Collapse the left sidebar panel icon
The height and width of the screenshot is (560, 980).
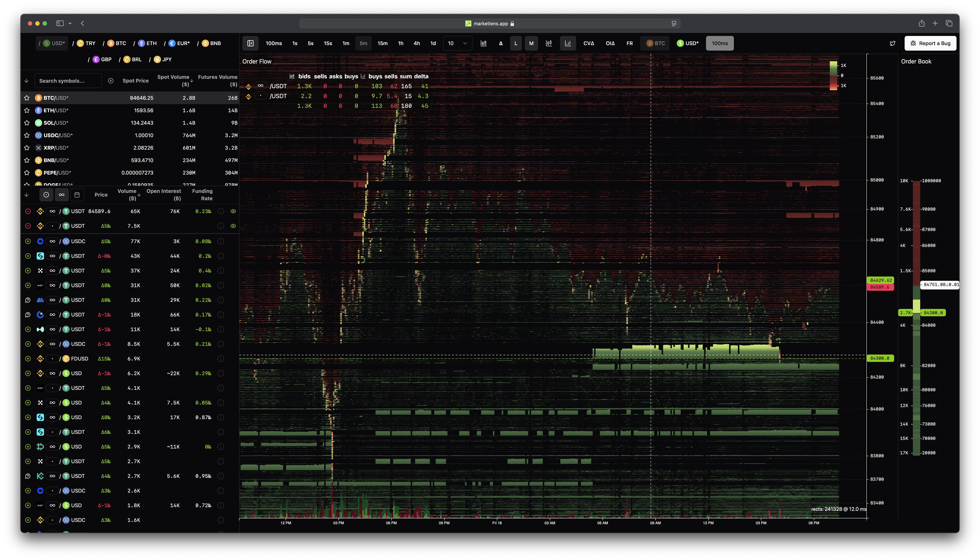click(250, 43)
